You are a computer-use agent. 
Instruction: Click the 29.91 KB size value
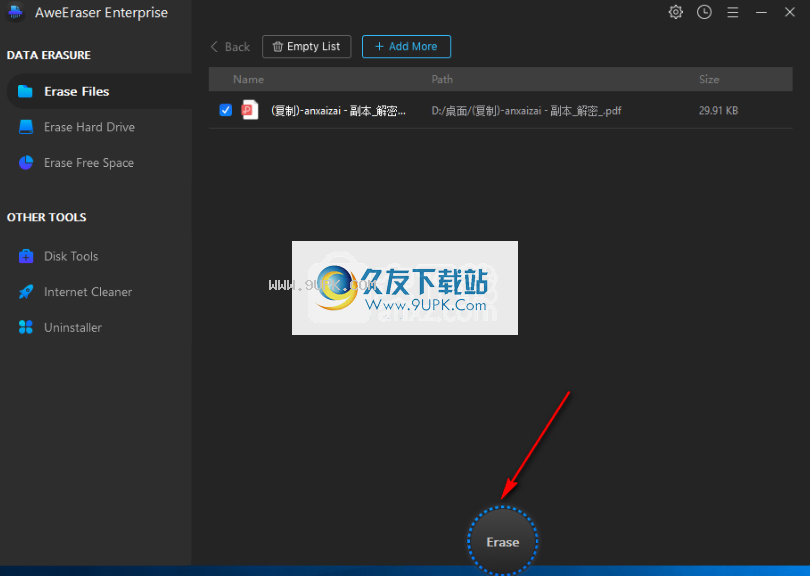pyautogui.click(x=719, y=111)
